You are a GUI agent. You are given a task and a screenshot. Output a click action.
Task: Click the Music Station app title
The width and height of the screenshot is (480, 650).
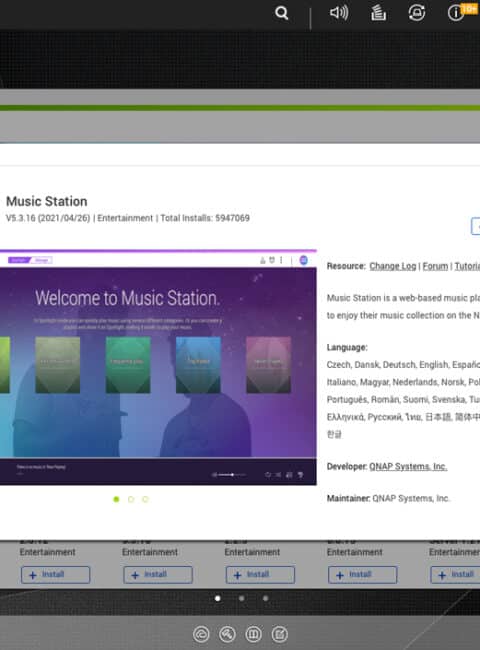(47, 201)
